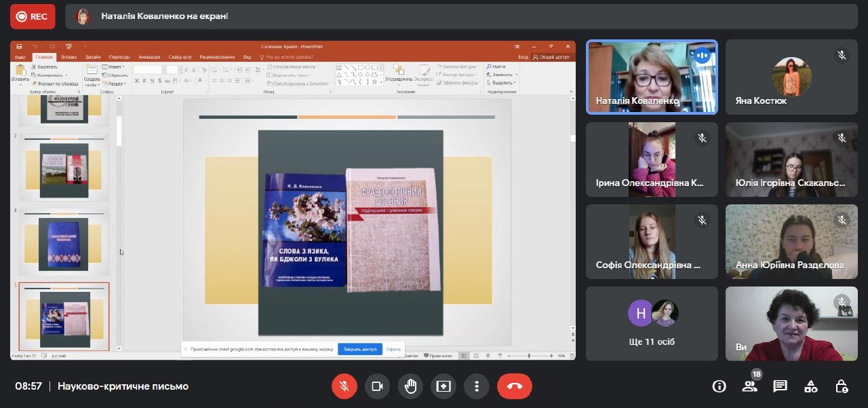The width and height of the screenshot is (868, 408).
Task: Click the present screen icon
Action: click(443, 386)
